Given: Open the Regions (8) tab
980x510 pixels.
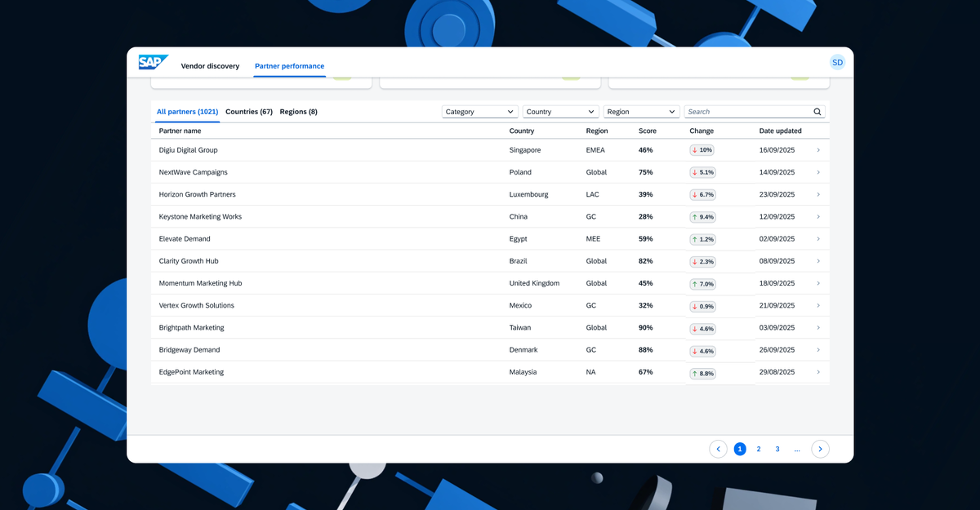Looking at the screenshot, I should click(298, 112).
